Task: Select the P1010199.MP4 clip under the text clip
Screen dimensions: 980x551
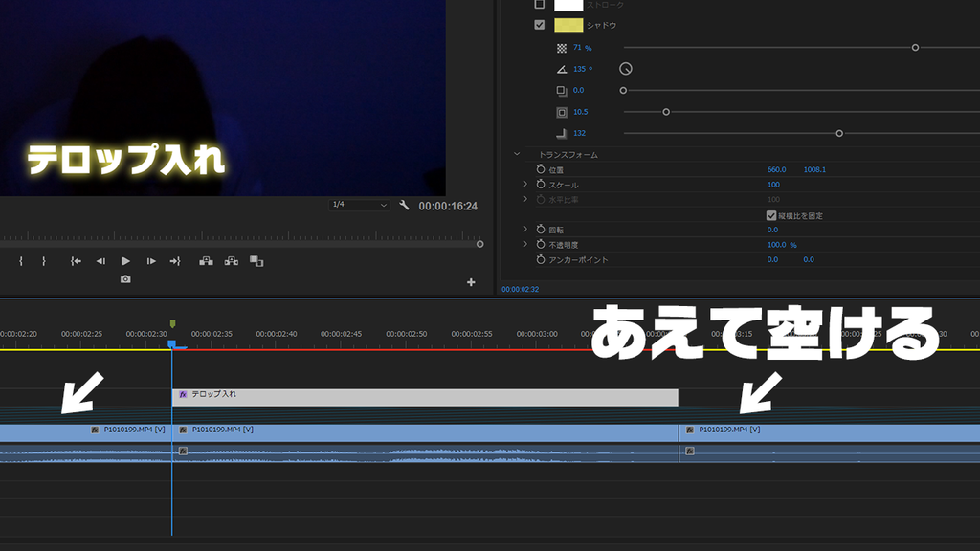Action: (425, 433)
